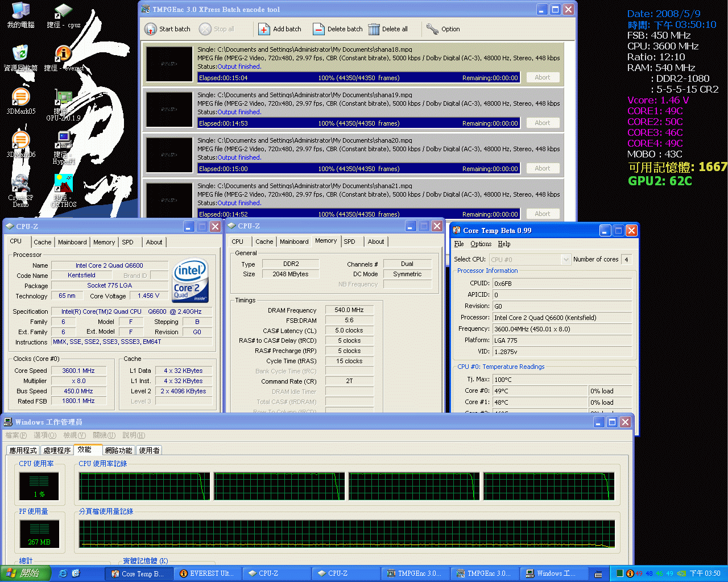The image size is (728, 582).
Task: Select the everest desktop shortcut
Action: (64, 59)
